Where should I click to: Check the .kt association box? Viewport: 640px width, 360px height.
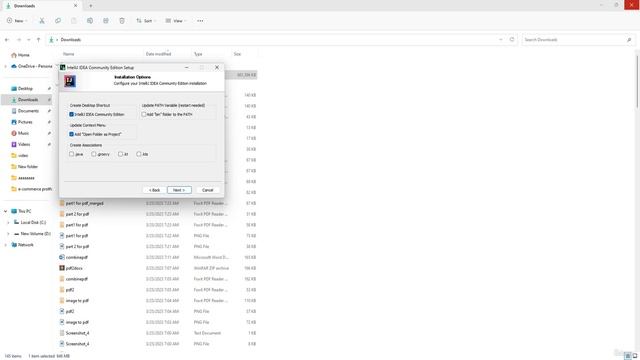(120, 154)
